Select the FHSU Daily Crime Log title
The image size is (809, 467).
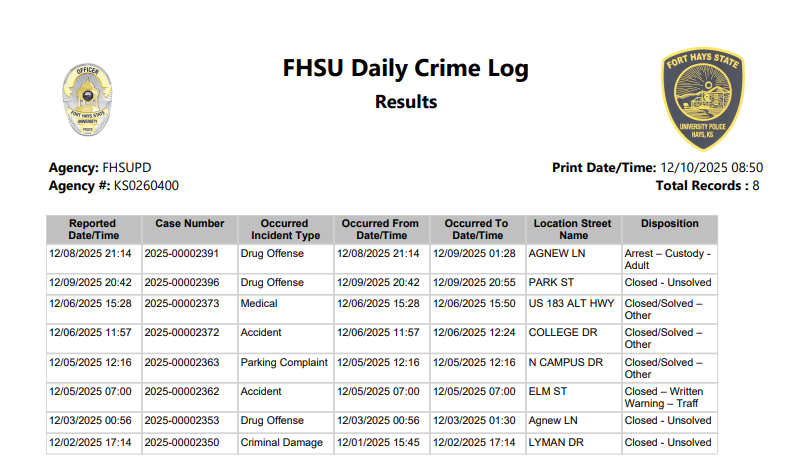(x=405, y=69)
